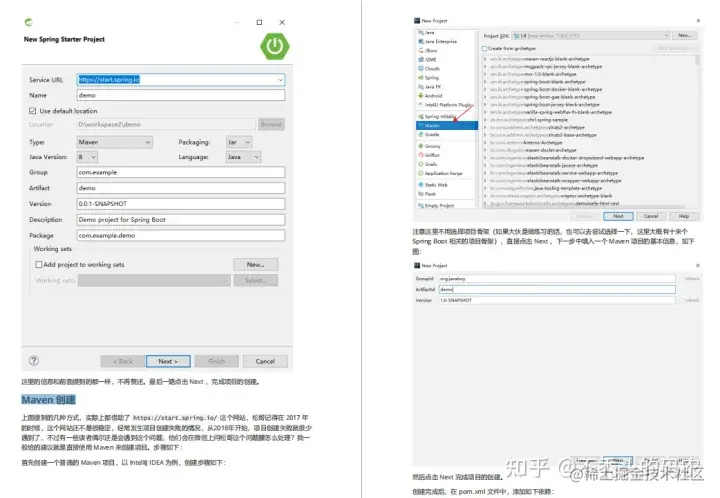720x498 pixels.
Task: Select Spring Initializr in sidebar
Action: tap(437, 116)
